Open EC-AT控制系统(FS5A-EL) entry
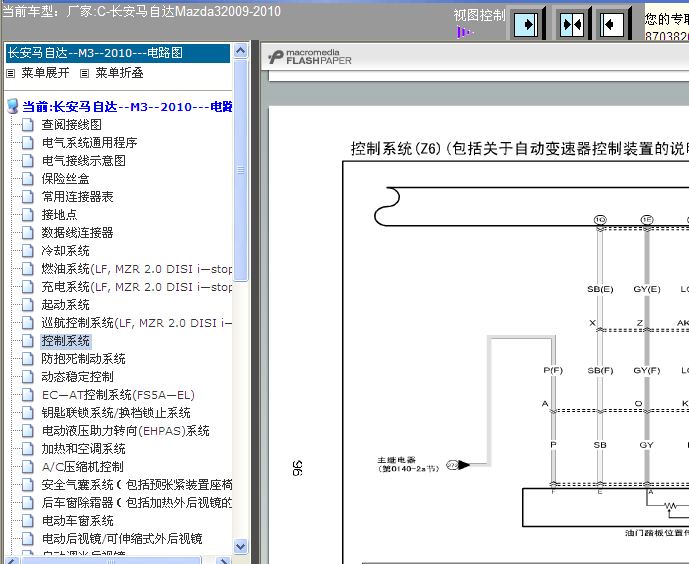Image resolution: width=689 pixels, height=564 pixels. (118, 395)
